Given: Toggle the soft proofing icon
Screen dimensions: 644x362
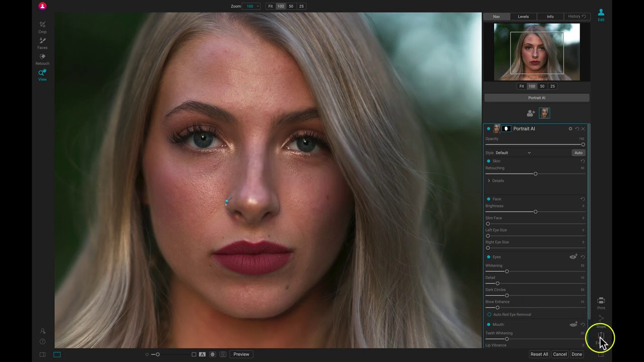Looking at the screenshot, I should point(223,354).
